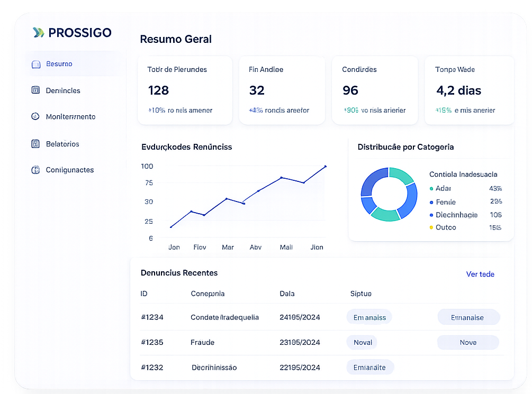Click the Condete Iradequelia cell
This screenshot has width=532, height=394.
tap(224, 317)
